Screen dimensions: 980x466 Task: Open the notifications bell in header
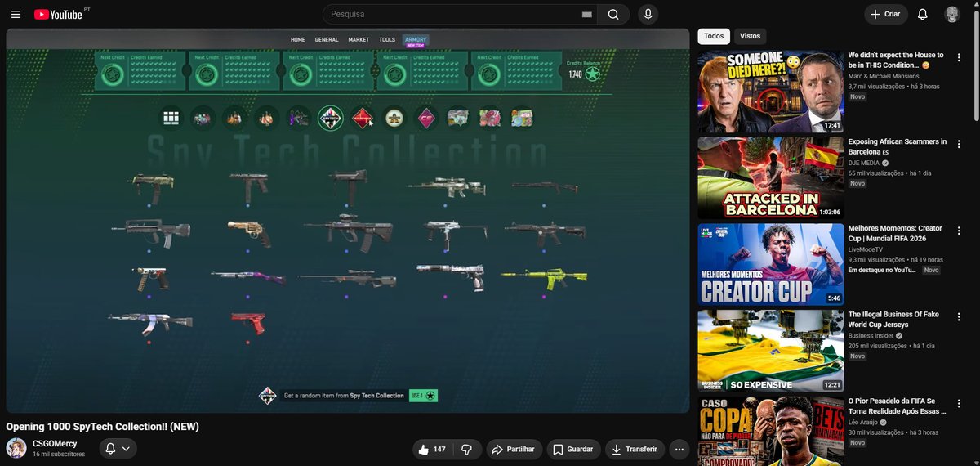click(922, 14)
